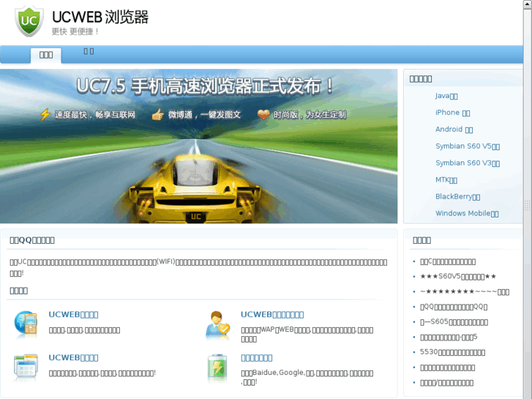Screen dimensions: 532x399
Task: Select the active first navigation tab
Action: click(x=46, y=55)
